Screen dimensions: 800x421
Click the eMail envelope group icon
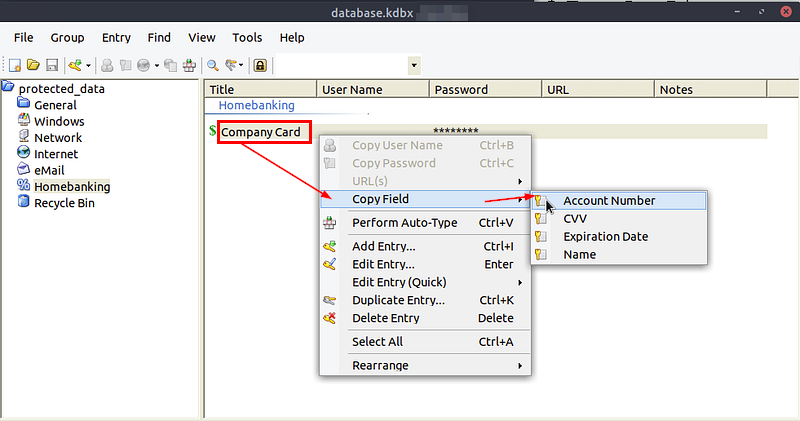23,168
